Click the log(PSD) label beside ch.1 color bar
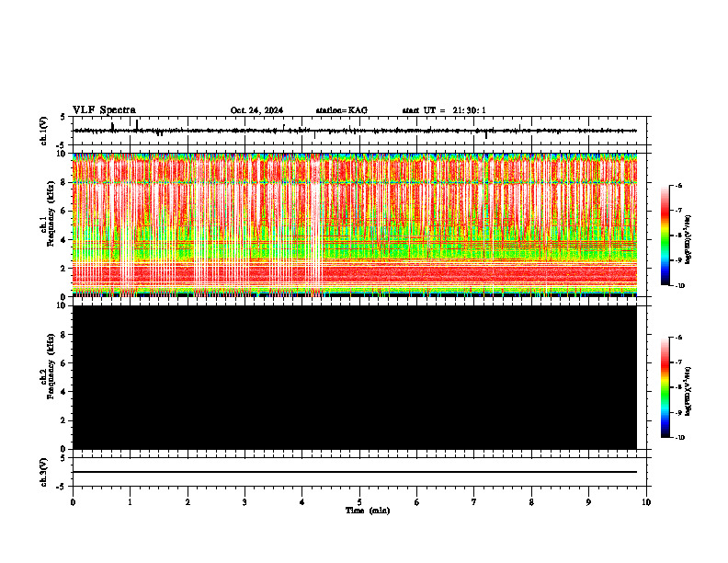The width and height of the screenshot is (728, 563). point(688,240)
